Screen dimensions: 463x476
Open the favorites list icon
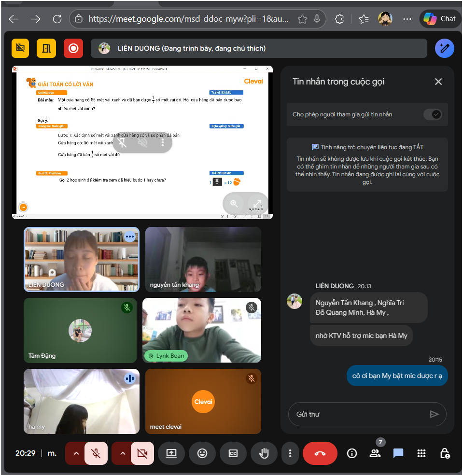click(x=364, y=19)
